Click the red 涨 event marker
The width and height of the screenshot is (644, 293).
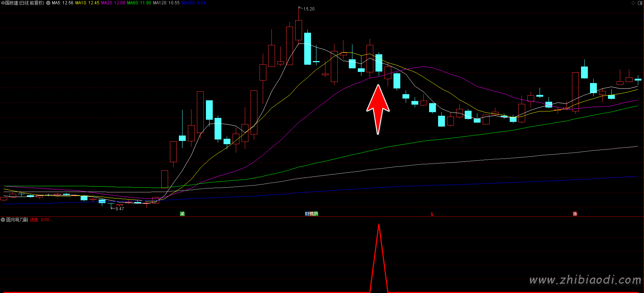point(575,214)
